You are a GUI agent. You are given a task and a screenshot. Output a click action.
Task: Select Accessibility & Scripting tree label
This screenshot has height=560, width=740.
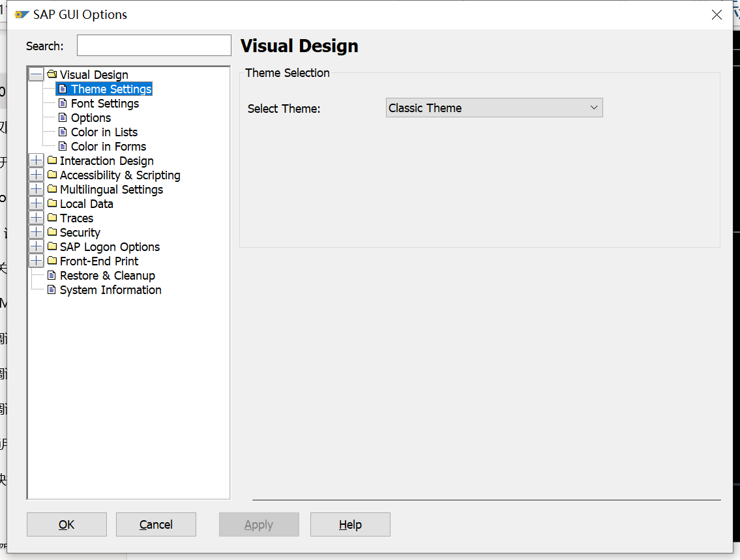120,175
